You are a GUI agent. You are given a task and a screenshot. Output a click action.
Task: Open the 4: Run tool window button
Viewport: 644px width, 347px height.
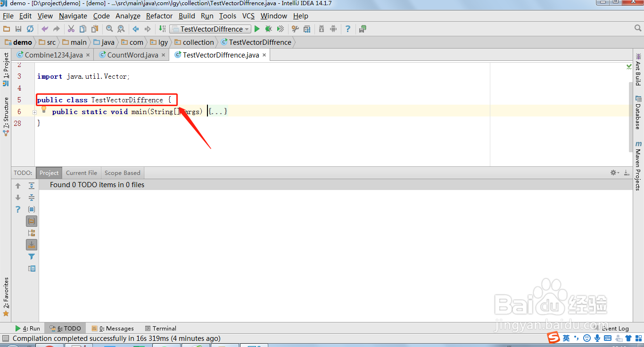click(x=27, y=328)
